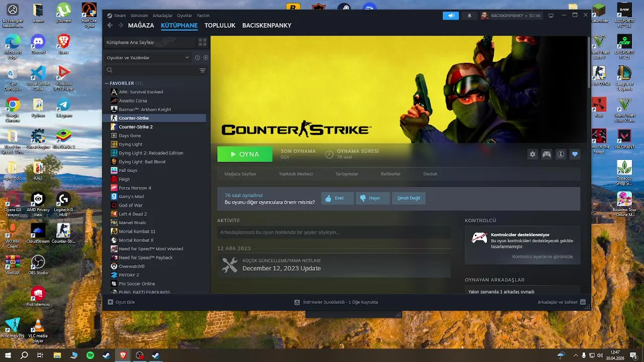
Task: Open File Explorer from the taskbar
Action: coord(57,355)
